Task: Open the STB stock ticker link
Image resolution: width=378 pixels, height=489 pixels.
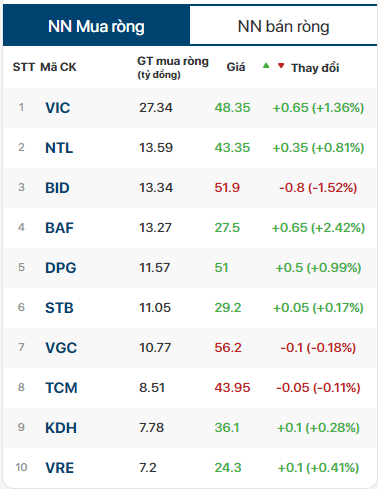Action: coord(59,308)
